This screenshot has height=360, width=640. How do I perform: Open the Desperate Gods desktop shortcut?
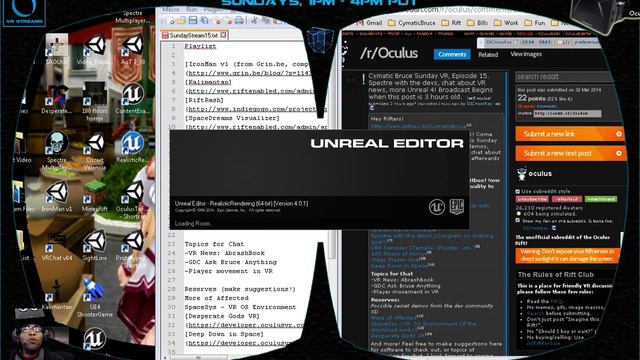click(57, 99)
